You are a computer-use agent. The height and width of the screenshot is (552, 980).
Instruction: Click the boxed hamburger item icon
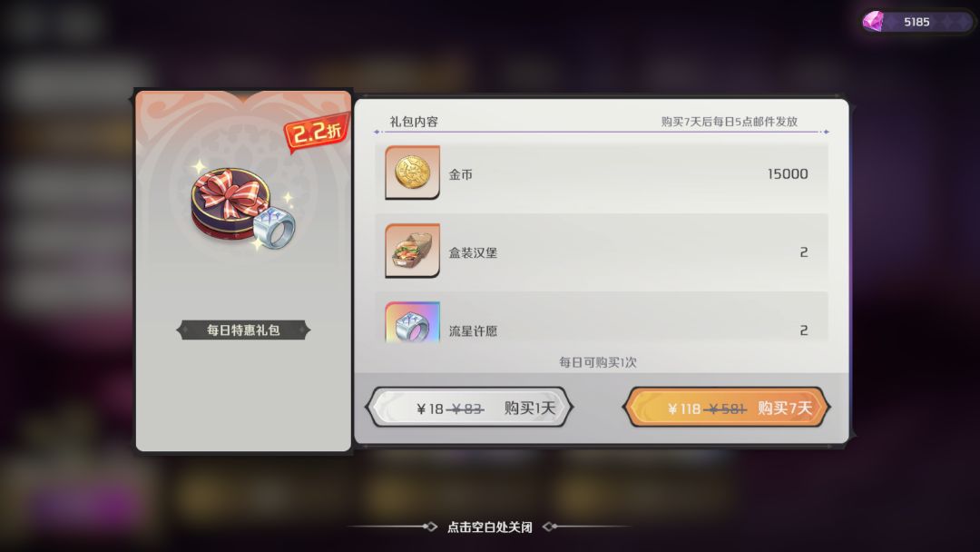click(413, 251)
